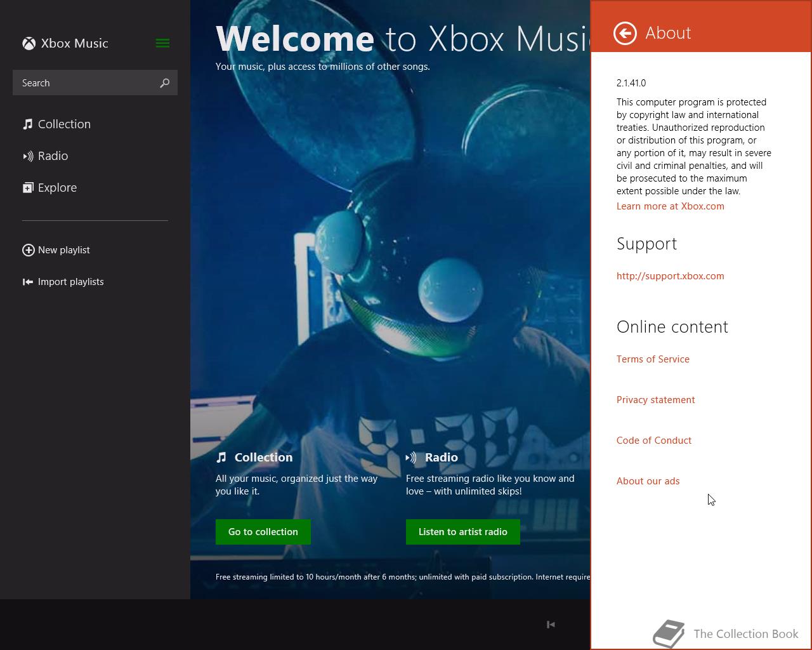Create a New playlist
The image size is (812, 650).
pos(63,250)
